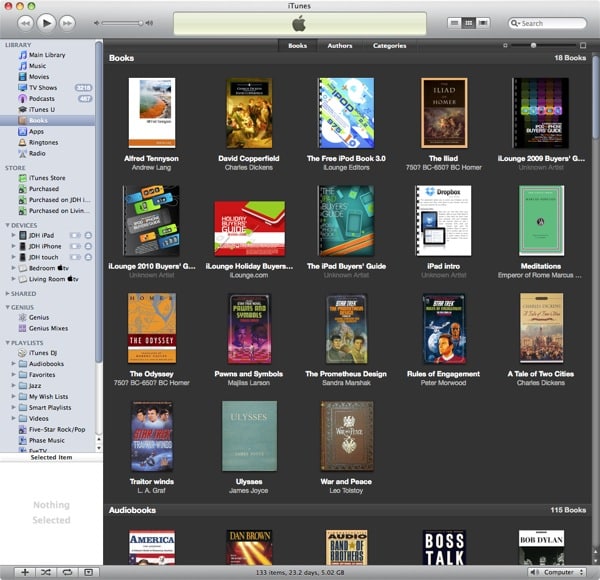Image resolution: width=600 pixels, height=580 pixels.
Task: Open the iTunes Store
Action: (x=47, y=178)
